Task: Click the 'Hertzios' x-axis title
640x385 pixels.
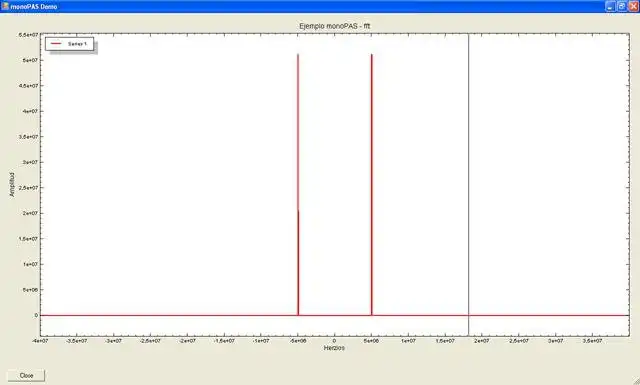Action: pos(334,348)
